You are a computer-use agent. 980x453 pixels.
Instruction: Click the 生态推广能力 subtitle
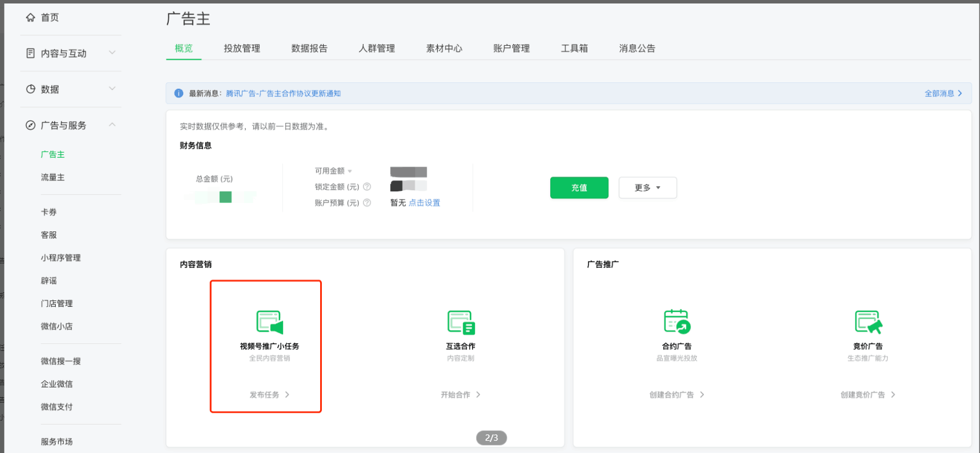pyautogui.click(x=868, y=358)
